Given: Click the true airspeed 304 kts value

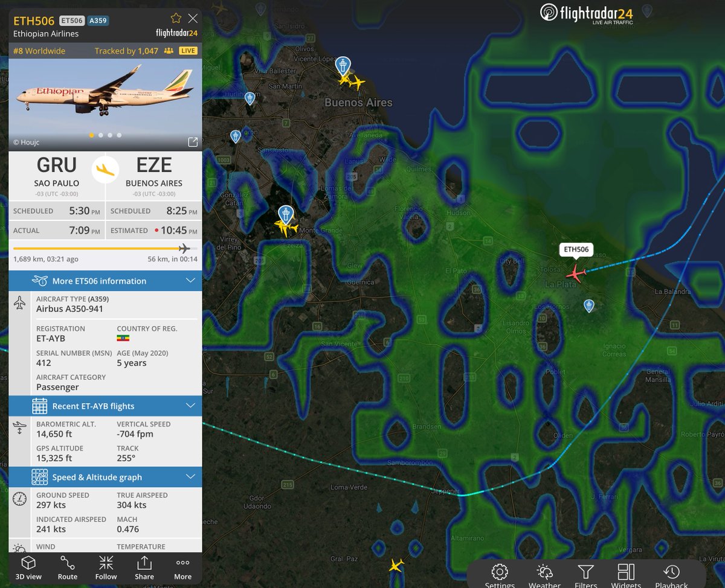Looking at the screenshot, I should coord(132,505).
